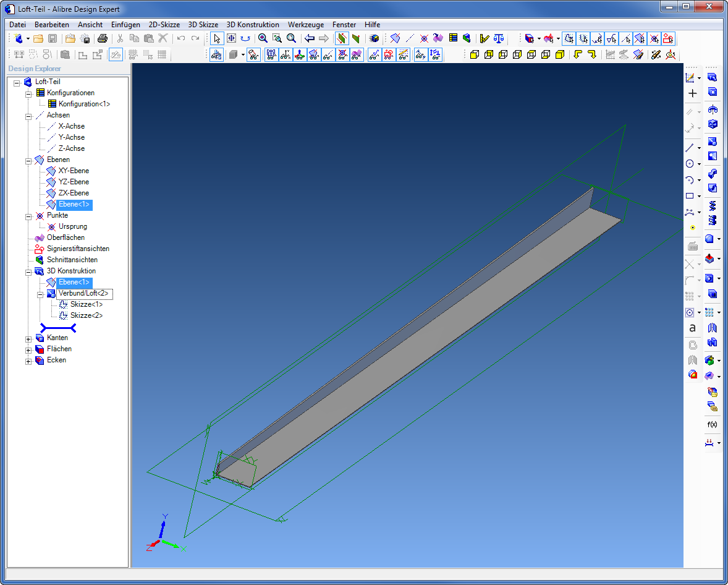Open the 2D-Skizze menu
The width and height of the screenshot is (728, 585).
click(164, 25)
